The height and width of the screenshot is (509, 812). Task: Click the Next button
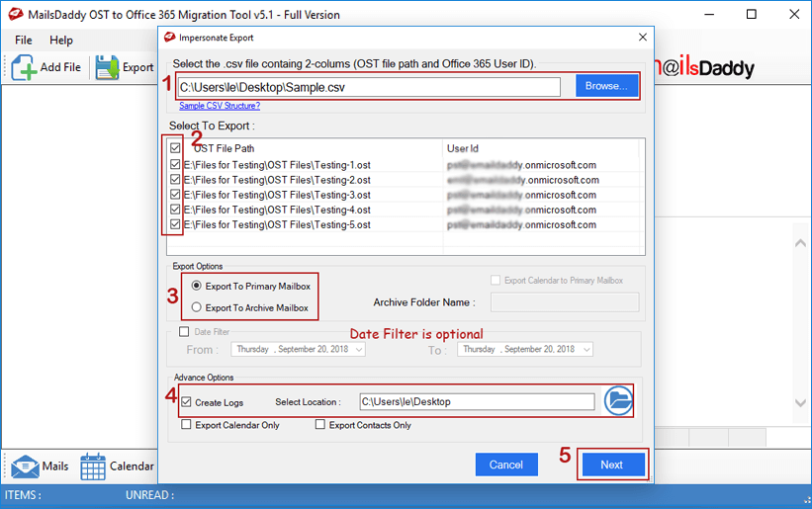[x=612, y=465]
